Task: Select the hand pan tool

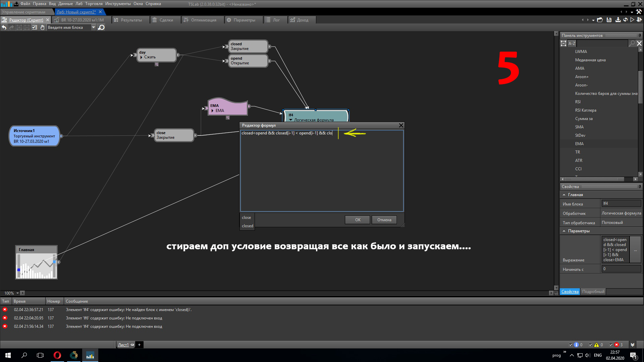Action: pyautogui.click(x=42, y=27)
